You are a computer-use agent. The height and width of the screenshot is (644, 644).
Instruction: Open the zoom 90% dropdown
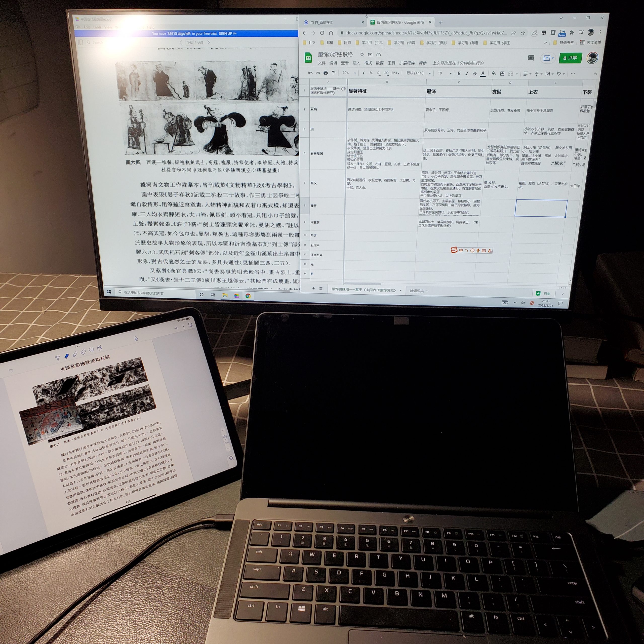tap(349, 73)
